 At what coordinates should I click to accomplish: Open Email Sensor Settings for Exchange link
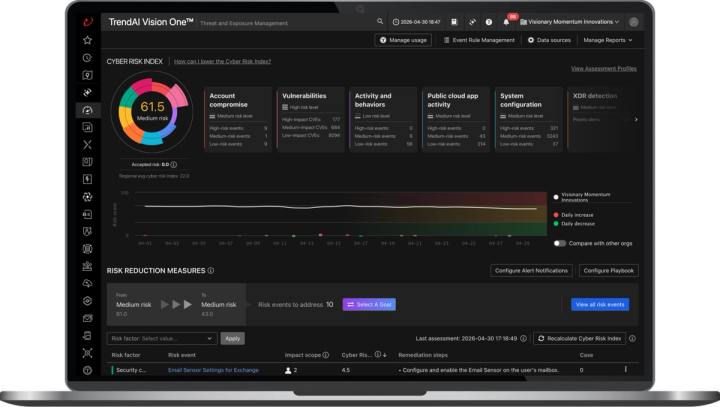pos(213,370)
